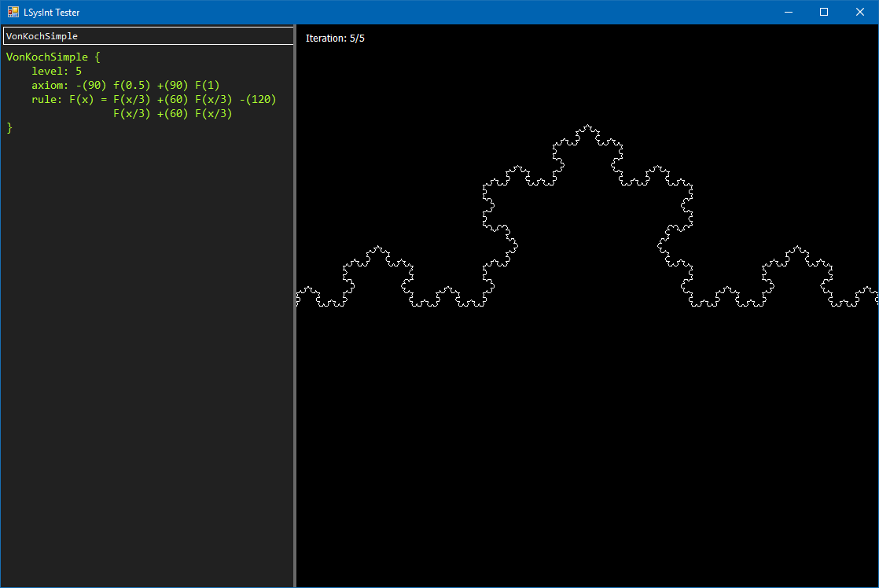Click the "Iteration: 5/5" status label

pyautogui.click(x=336, y=38)
